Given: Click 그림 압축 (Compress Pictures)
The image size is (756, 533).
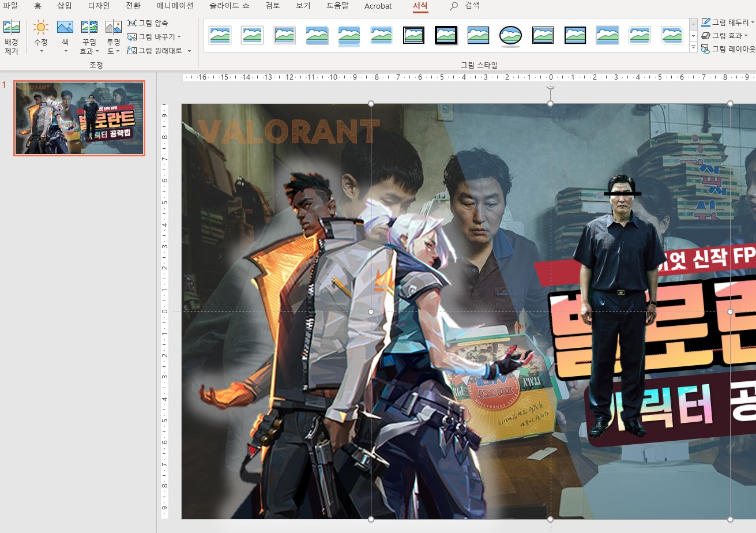Looking at the screenshot, I should (x=148, y=23).
